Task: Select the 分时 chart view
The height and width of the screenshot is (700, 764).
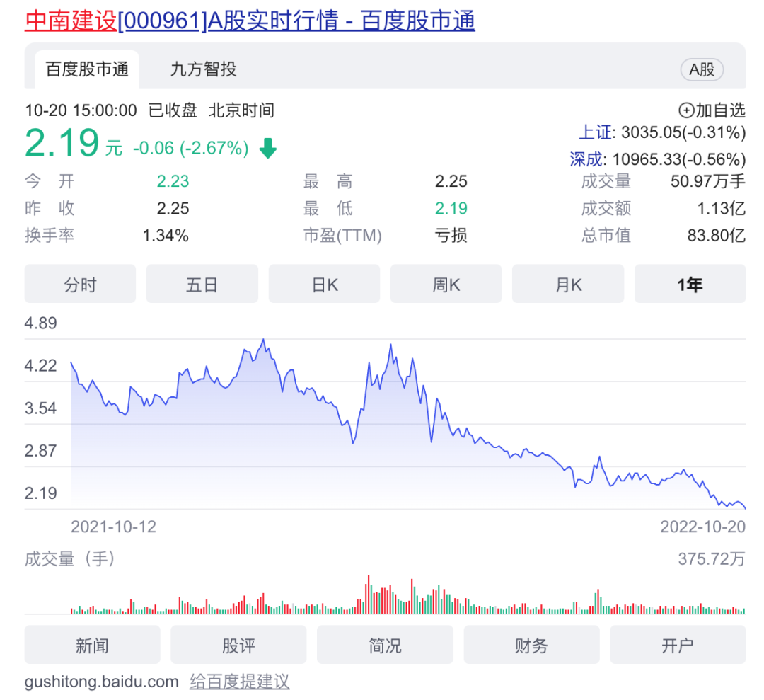Action: click(x=80, y=285)
